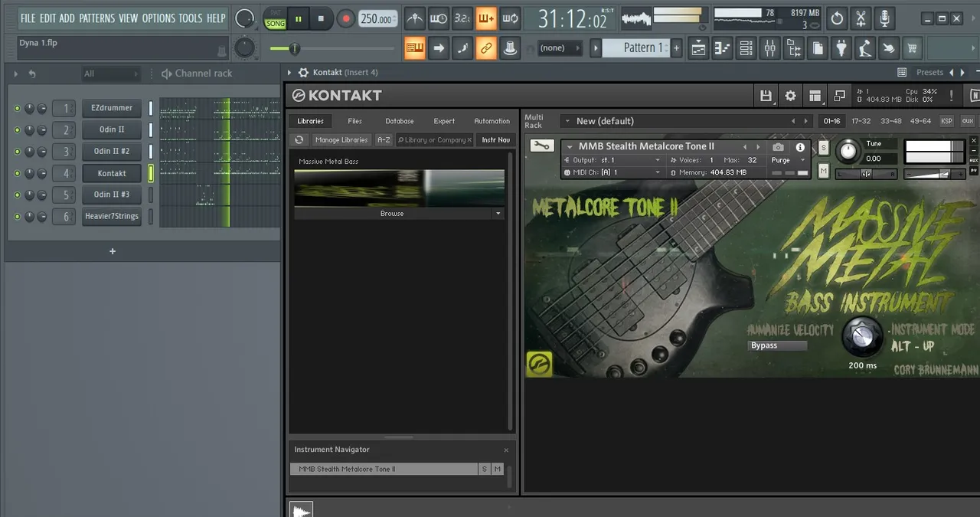Stop playback with the stop button
This screenshot has height=517, width=980.
(x=321, y=18)
